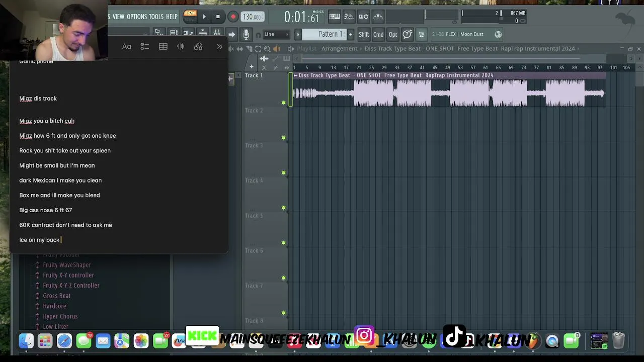Mute Track 2 with its green dot
This screenshot has height=362, width=644.
[x=283, y=138]
